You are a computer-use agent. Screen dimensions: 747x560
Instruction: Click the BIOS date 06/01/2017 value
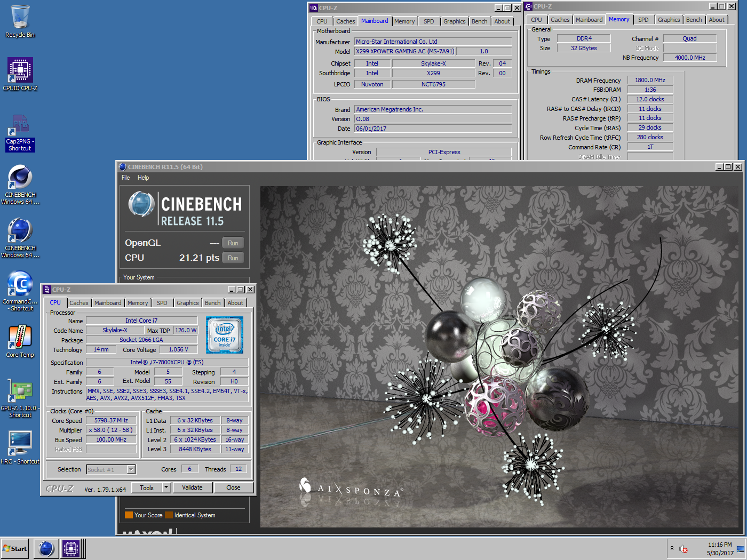pos(433,129)
